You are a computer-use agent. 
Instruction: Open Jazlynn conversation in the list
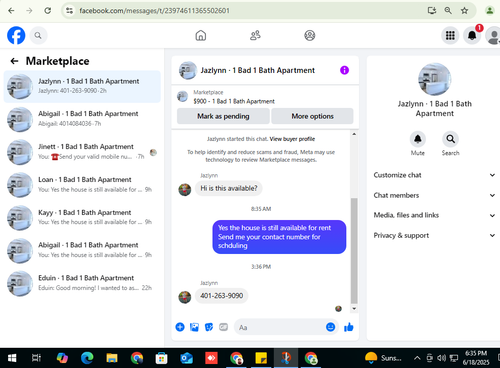(x=82, y=87)
